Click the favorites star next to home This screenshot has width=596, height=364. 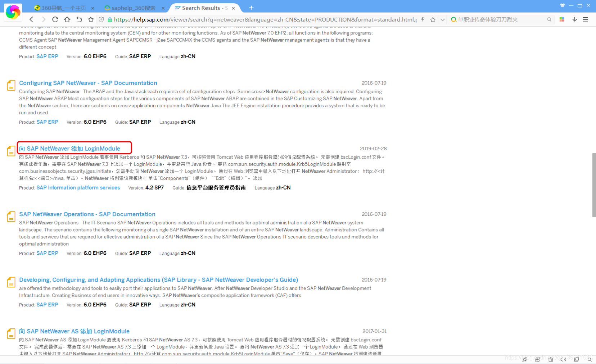pos(91,19)
